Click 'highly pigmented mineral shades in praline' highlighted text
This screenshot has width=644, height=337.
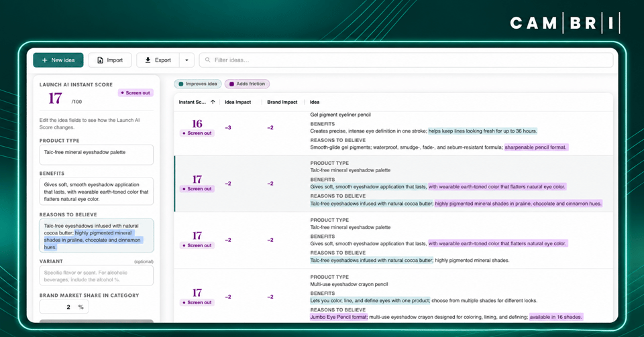519,204
